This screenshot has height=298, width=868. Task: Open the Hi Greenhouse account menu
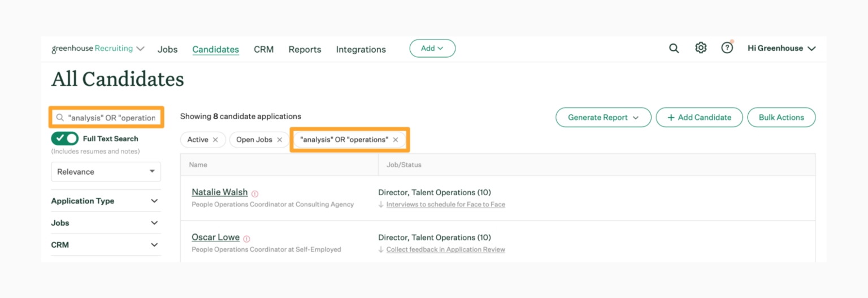pos(781,49)
